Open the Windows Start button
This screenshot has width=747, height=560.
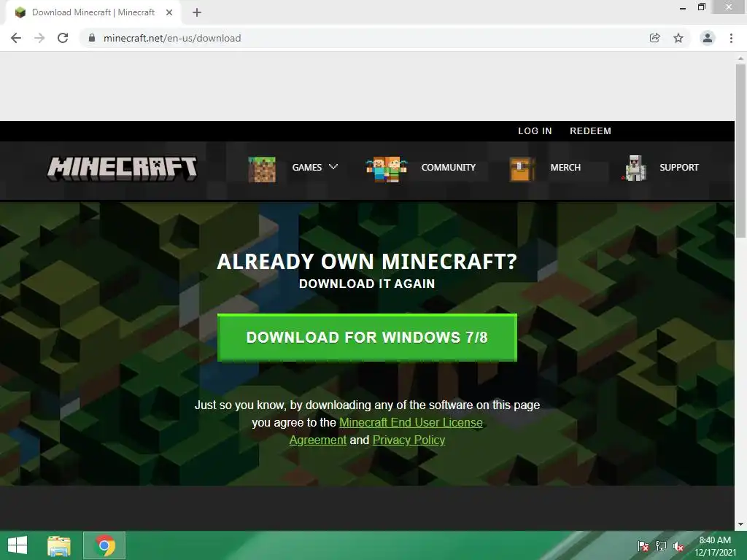click(18, 545)
